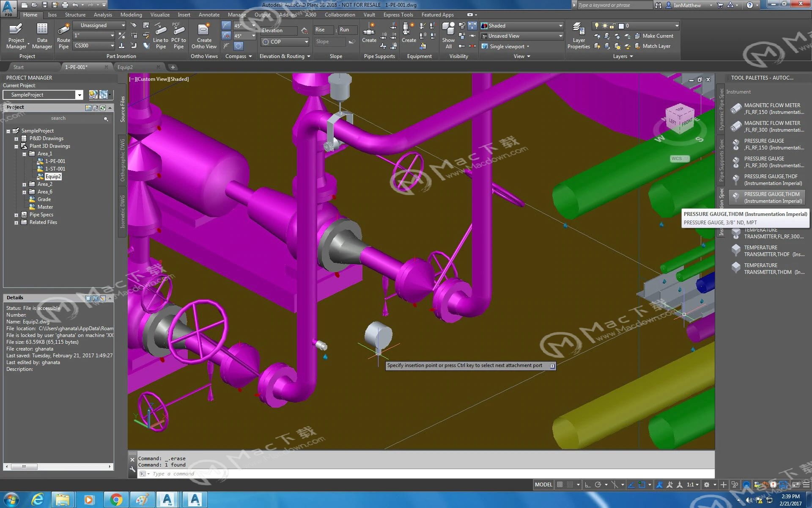Open the Structure ribbon tab

pyautogui.click(x=75, y=15)
